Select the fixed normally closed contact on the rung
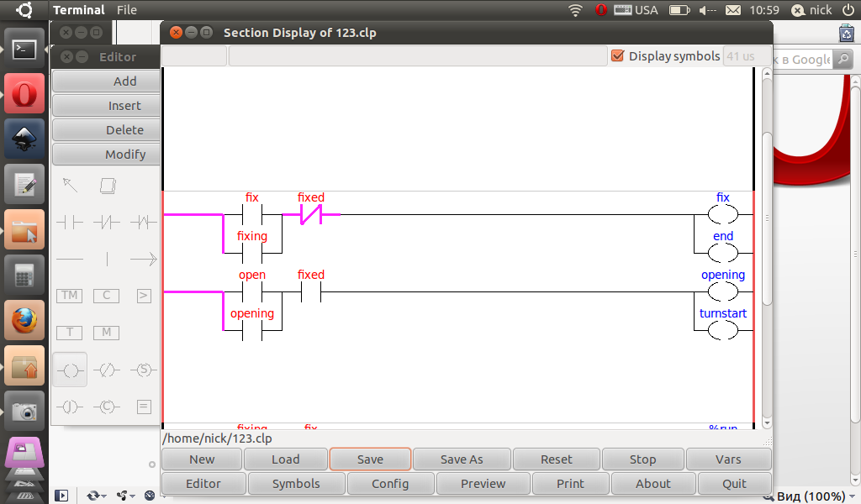 (311, 214)
